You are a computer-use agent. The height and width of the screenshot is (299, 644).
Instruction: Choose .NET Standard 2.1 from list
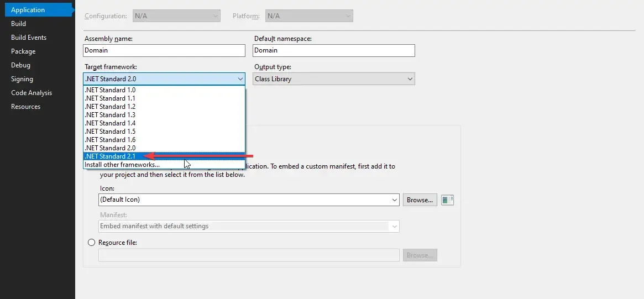point(111,156)
